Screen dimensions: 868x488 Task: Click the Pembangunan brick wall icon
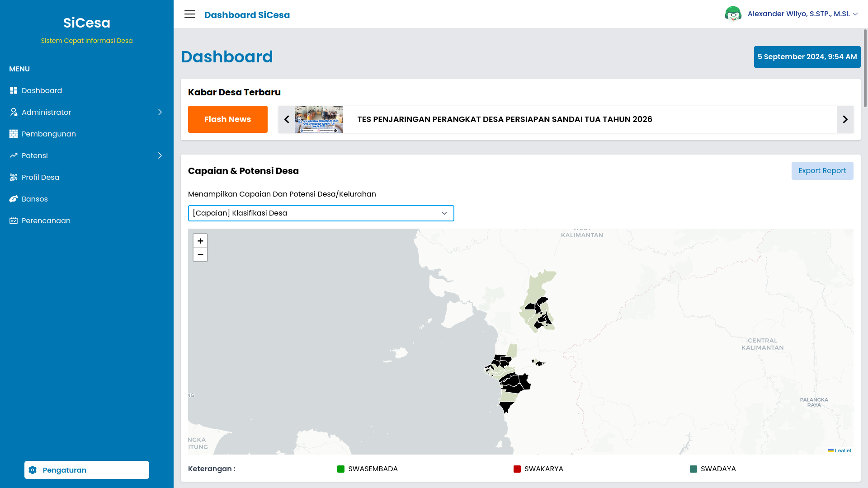pyautogui.click(x=14, y=134)
